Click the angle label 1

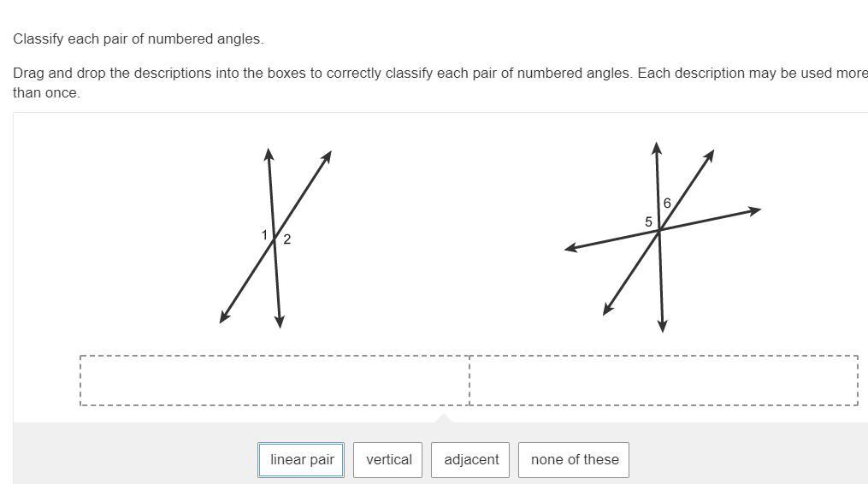(x=264, y=234)
